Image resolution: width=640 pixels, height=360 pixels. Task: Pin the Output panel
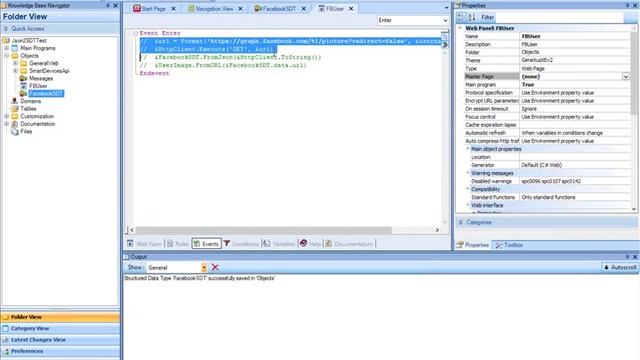click(x=627, y=257)
